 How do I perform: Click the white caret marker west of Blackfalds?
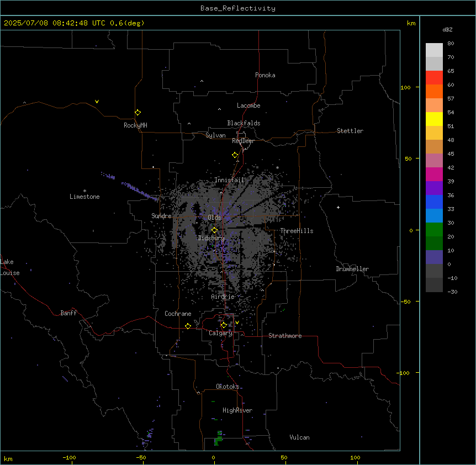(189, 124)
